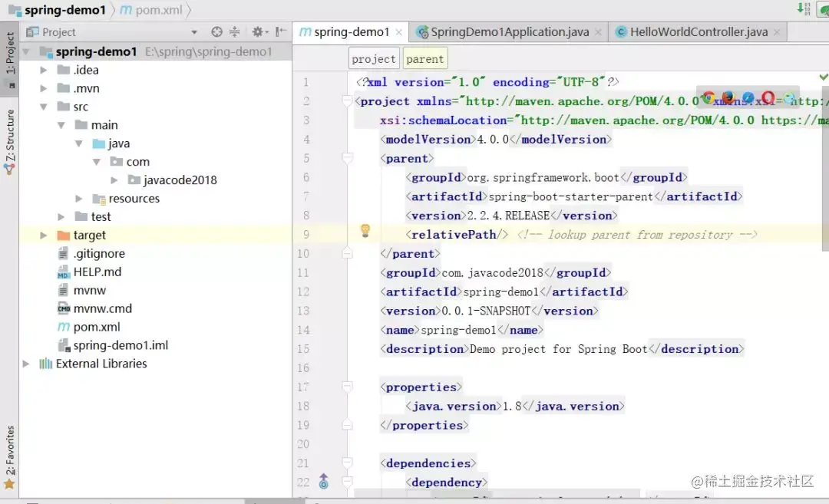Select pom.xml in the project tree
The height and width of the screenshot is (504, 829).
[x=97, y=327]
